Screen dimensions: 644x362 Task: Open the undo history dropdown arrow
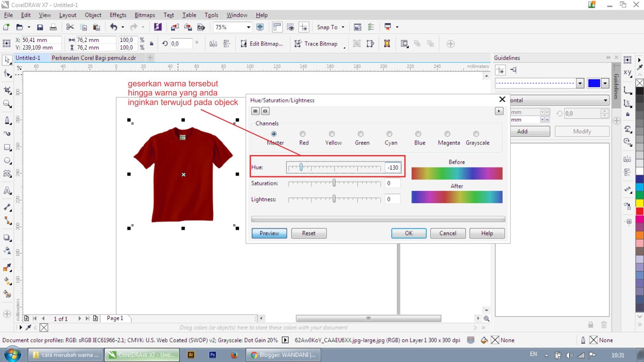coord(122,27)
